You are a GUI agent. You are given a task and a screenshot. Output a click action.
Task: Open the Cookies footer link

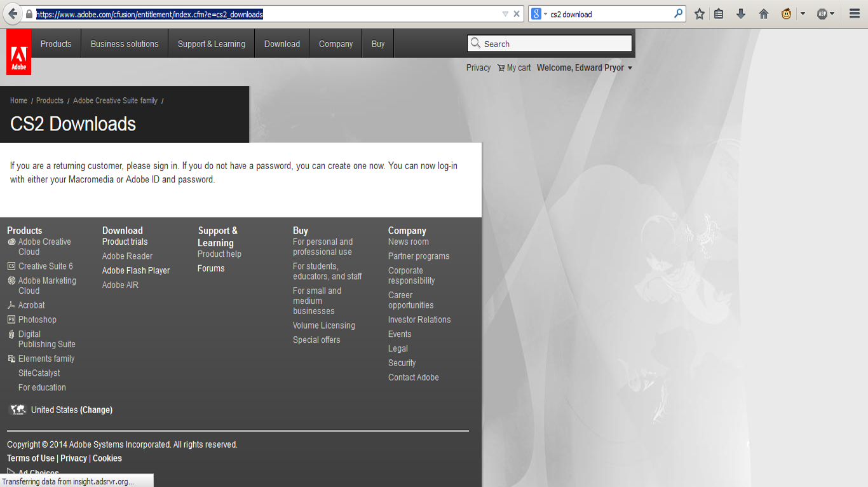(107, 458)
